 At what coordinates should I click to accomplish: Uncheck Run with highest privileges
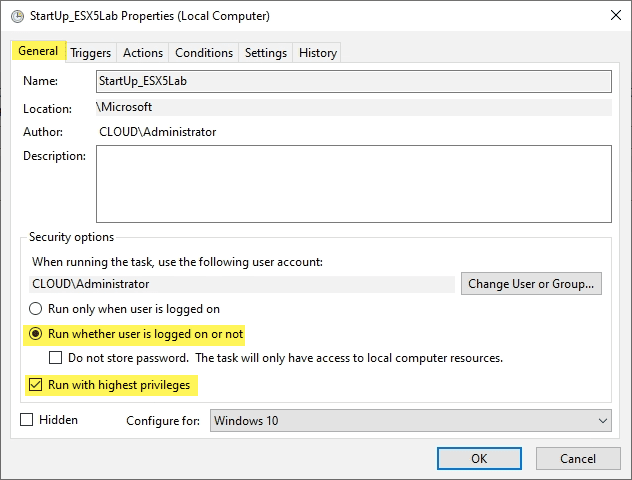(37, 384)
